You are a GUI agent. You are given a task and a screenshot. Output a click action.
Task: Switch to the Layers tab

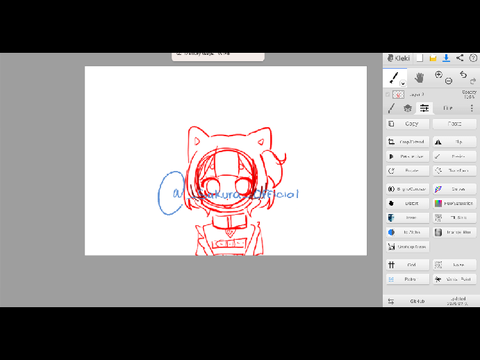tap(407, 108)
